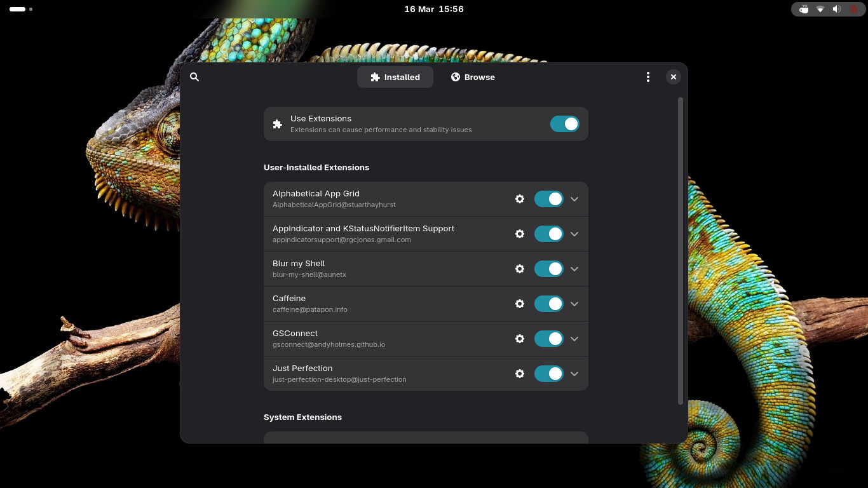Open the search icon in Extensions header
Viewport: 868px width, 488px height.
point(194,77)
